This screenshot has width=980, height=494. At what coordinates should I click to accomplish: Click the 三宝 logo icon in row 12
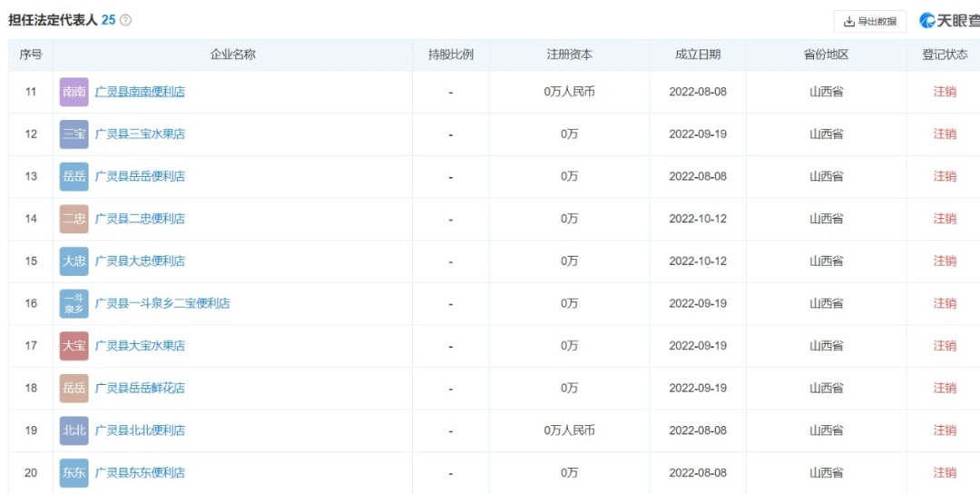pos(74,134)
